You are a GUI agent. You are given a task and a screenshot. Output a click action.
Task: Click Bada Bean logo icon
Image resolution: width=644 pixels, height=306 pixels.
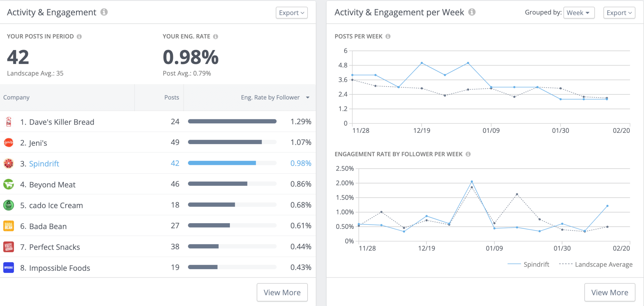coord(8,226)
